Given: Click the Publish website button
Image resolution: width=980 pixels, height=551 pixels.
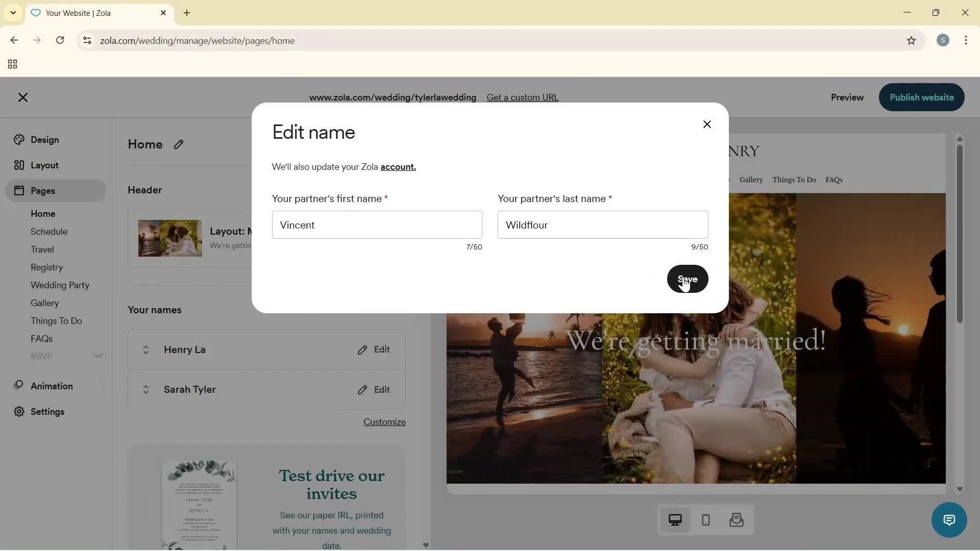Looking at the screenshot, I should click(x=921, y=97).
